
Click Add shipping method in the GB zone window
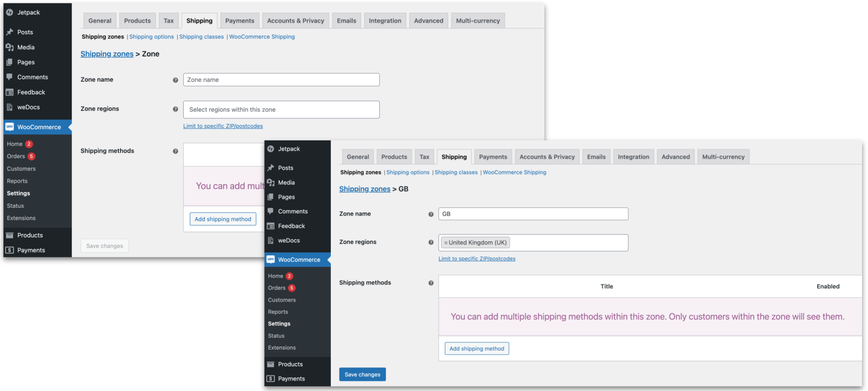(x=476, y=349)
